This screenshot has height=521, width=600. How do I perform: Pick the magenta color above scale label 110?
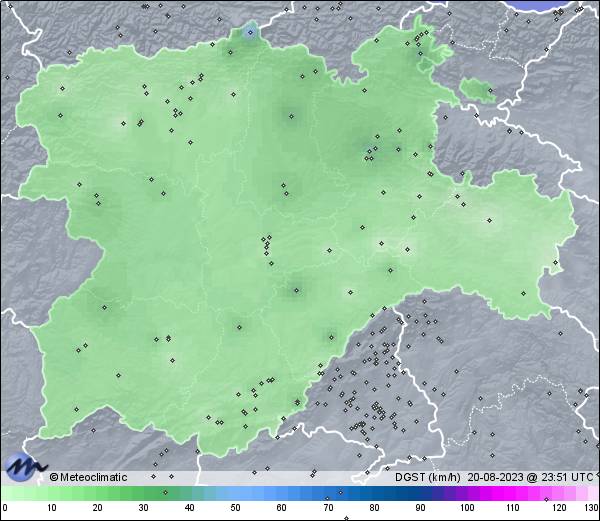[513, 493]
